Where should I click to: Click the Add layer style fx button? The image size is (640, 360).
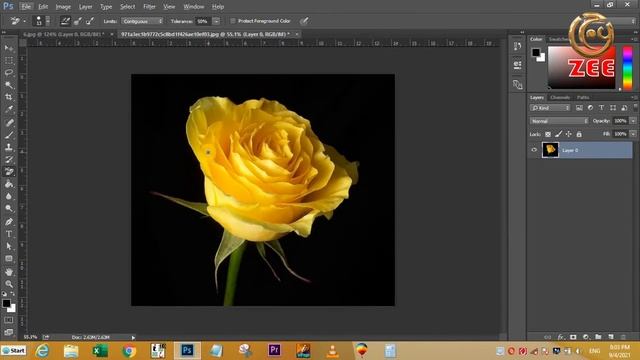point(561,337)
